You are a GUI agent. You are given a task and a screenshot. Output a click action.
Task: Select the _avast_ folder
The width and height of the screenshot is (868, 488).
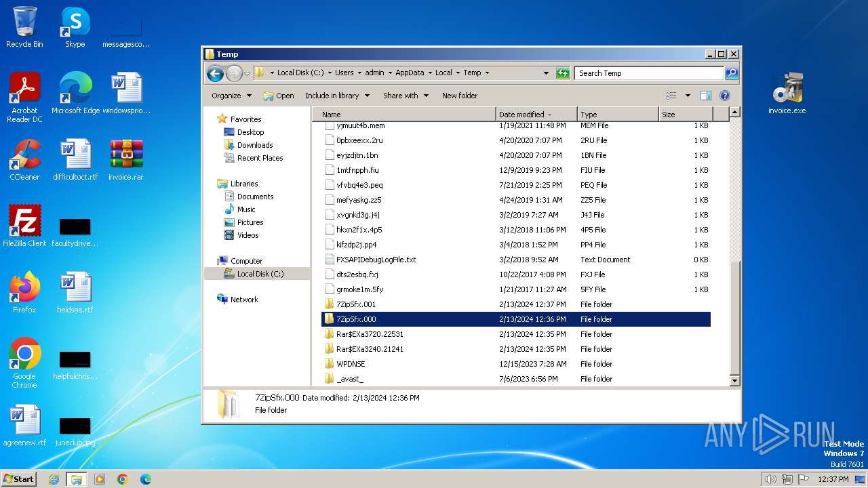516,379
